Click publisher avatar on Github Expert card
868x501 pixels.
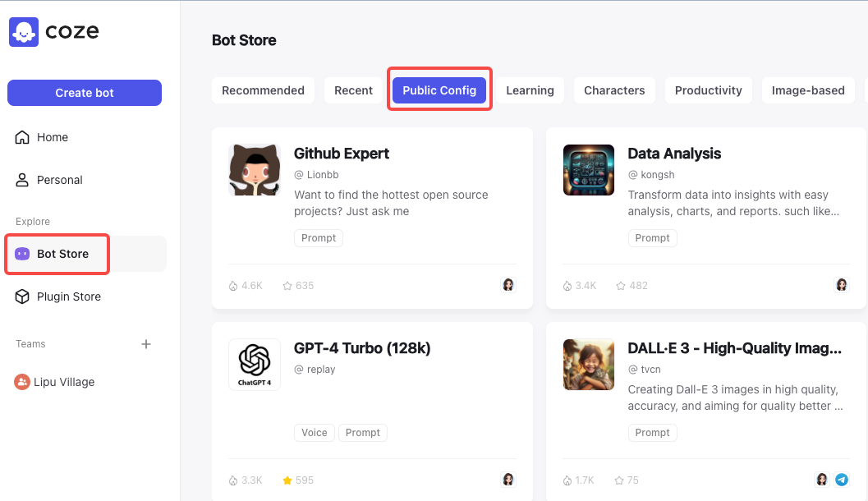[508, 285]
